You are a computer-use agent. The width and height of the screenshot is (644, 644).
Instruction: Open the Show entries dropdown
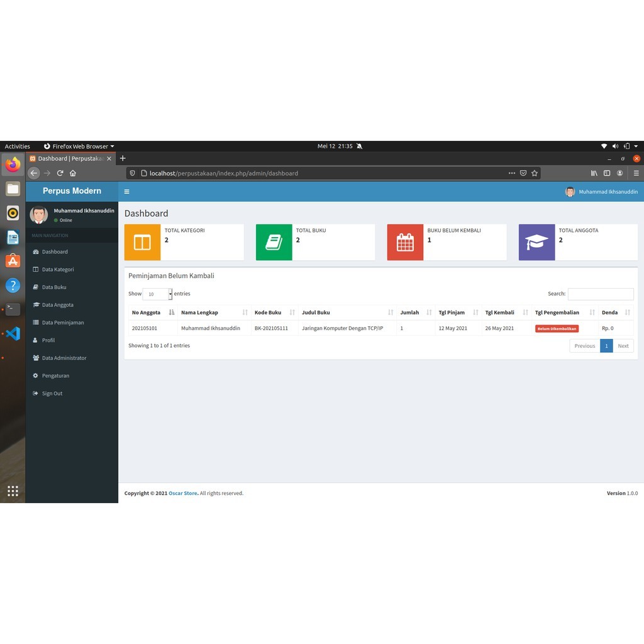tap(157, 294)
